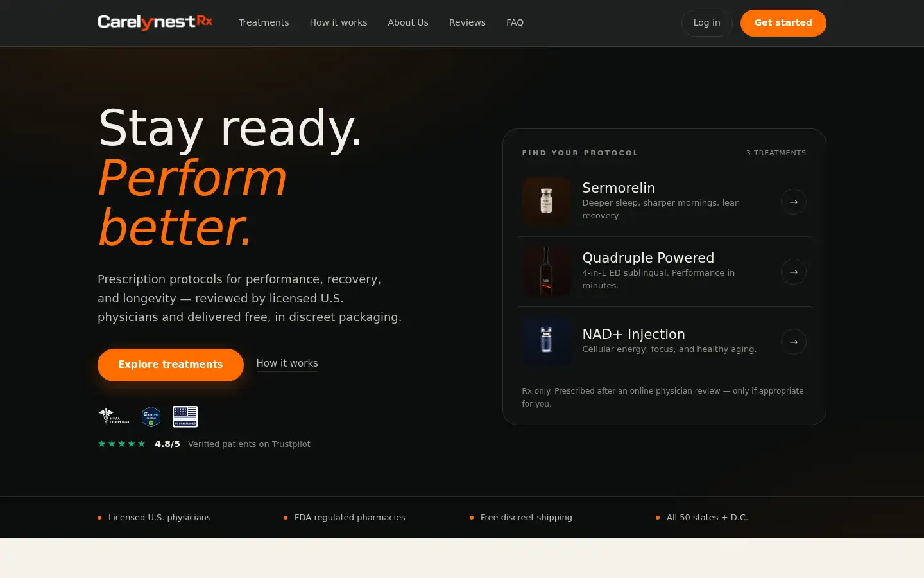Click the arrow button for Sermorelin
This screenshot has width=924, height=578.
(794, 202)
